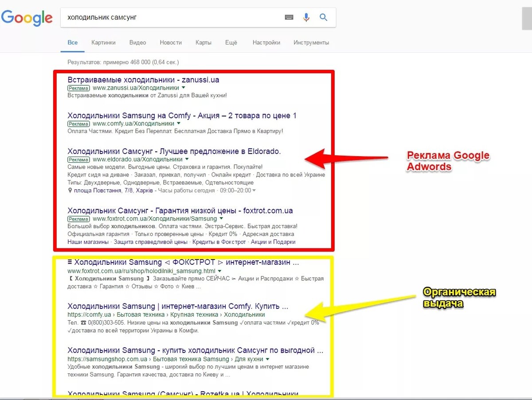Click the Реклама badge beside www.zanussi.ua
The image size is (532, 400).
click(x=78, y=88)
